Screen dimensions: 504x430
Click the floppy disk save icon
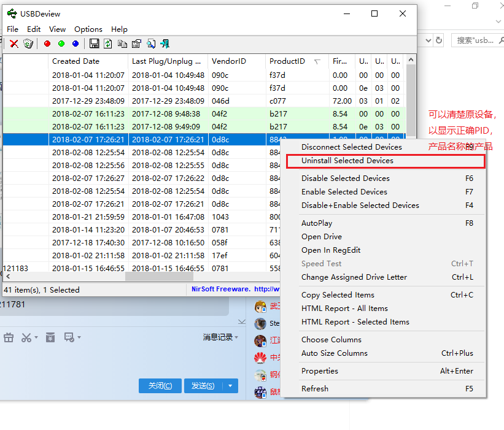pyautogui.click(x=94, y=44)
